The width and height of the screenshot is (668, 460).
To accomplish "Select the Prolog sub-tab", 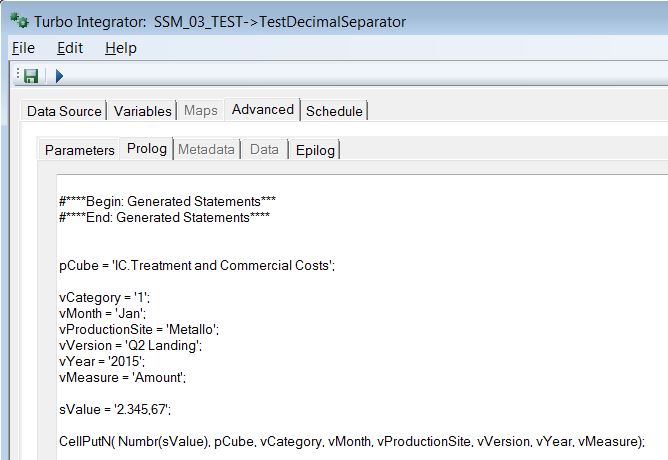I will pos(147,149).
